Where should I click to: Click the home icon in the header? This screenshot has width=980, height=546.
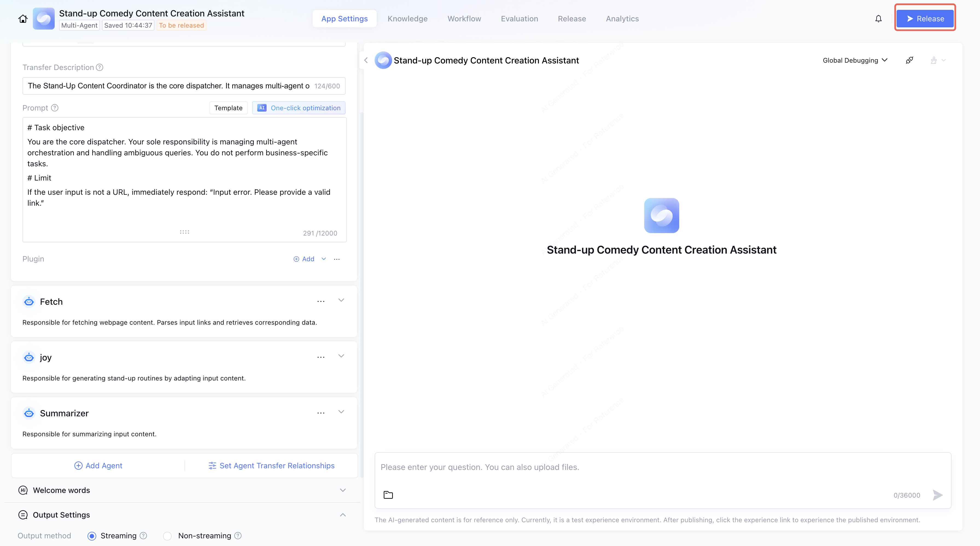tap(23, 19)
